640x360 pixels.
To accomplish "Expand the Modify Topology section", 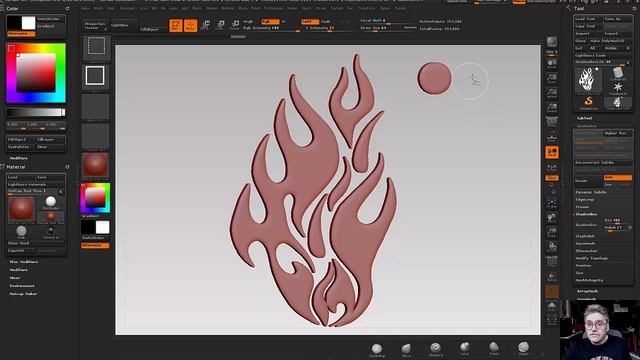I will [x=591, y=258].
